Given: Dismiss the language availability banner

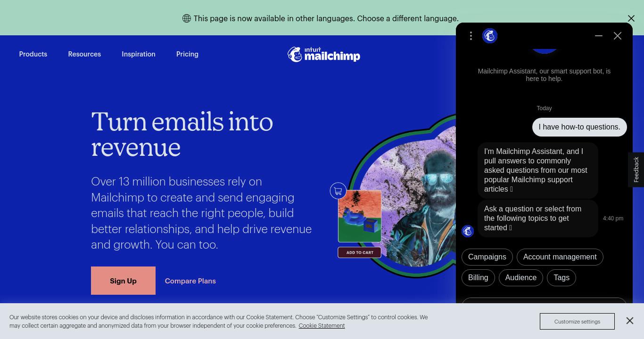Looking at the screenshot, I should pos(631,18).
